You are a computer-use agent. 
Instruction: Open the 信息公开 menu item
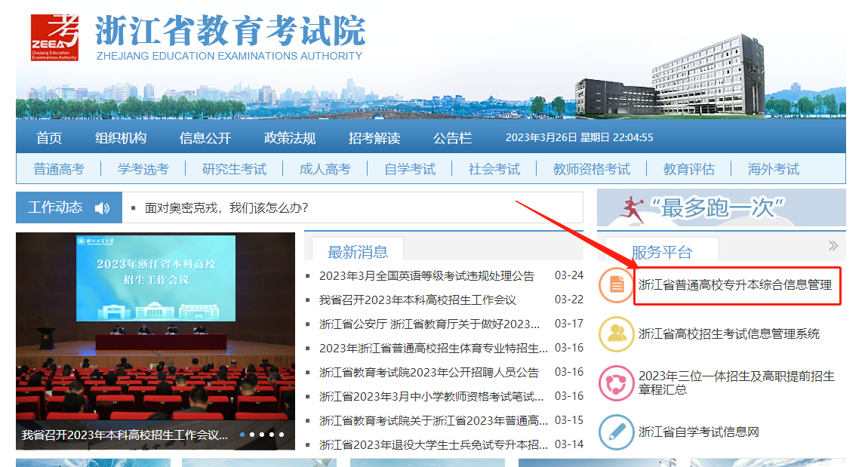(205, 138)
